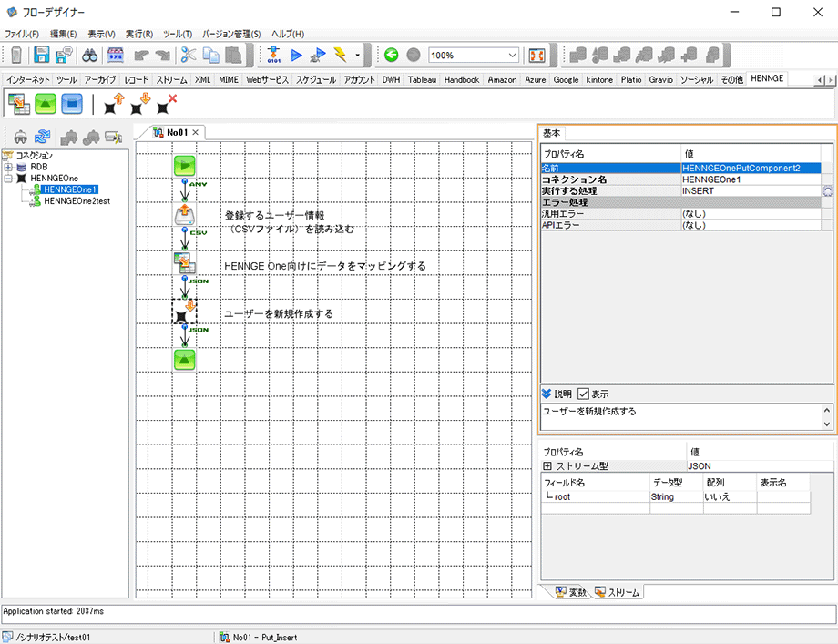Image resolution: width=838 pixels, height=644 pixels.
Task: Open the ヘルプ(H) menu
Action: point(288,34)
